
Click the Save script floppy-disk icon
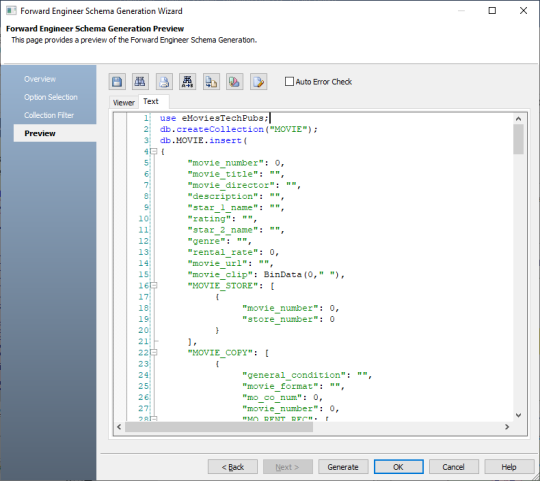117,82
